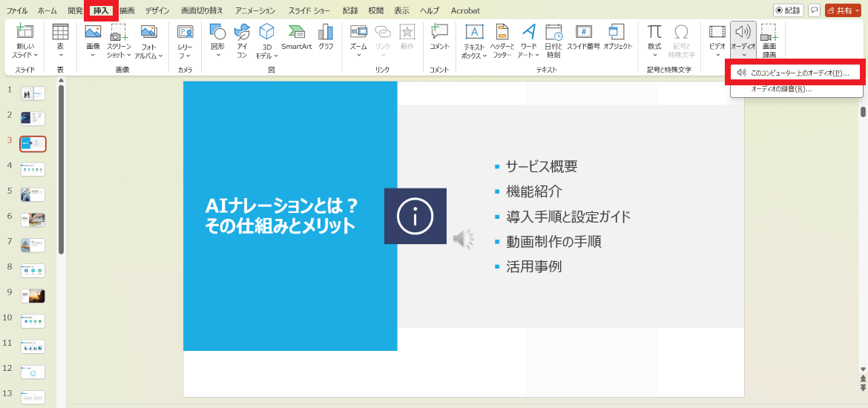Select slide 12 thumbnail

(33, 372)
